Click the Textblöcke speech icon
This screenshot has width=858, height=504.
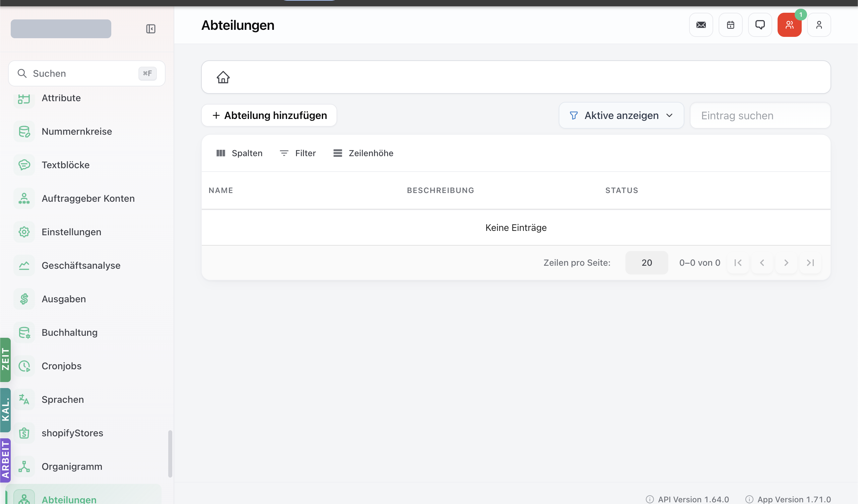tap(24, 165)
